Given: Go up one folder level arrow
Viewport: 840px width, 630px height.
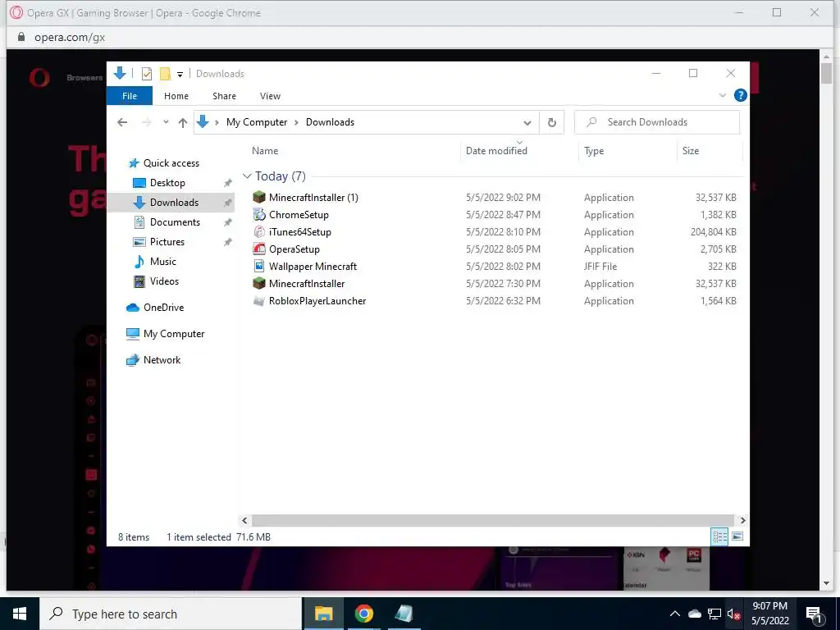Looking at the screenshot, I should coord(183,122).
